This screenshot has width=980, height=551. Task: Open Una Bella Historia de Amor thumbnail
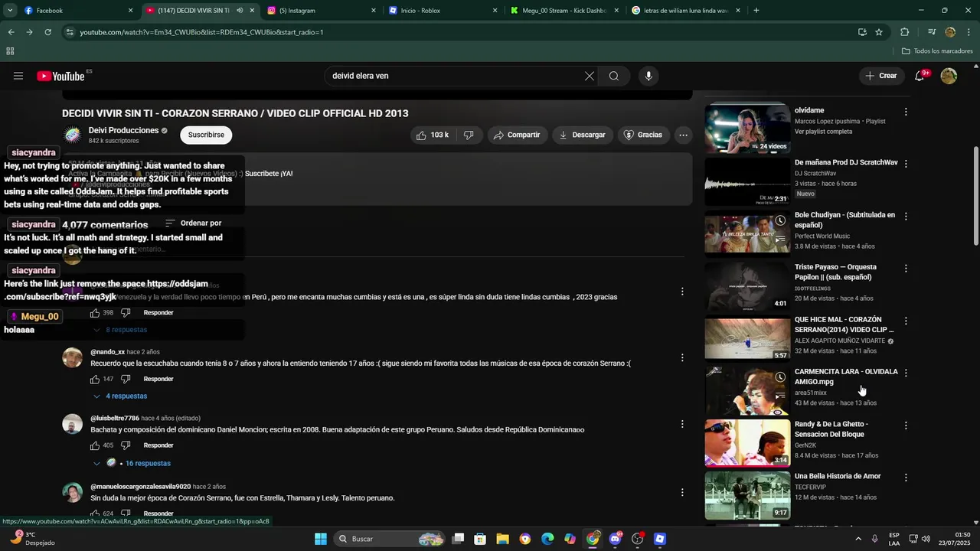(747, 495)
